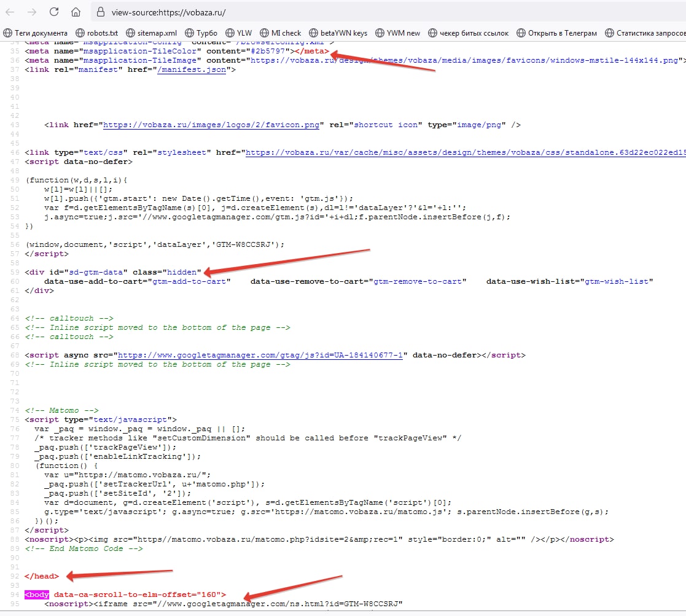Click 'gtm-add-to-cart' attribute value
The image size is (686, 616).
coord(189,281)
